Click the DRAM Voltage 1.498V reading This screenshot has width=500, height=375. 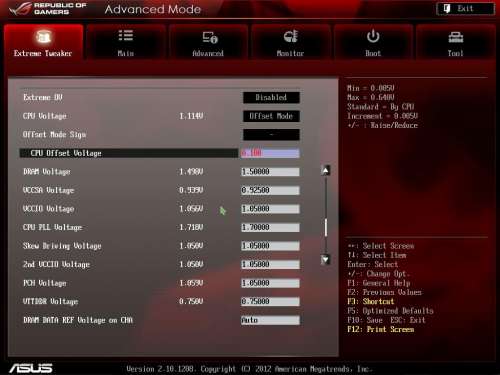tap(191, 172)
